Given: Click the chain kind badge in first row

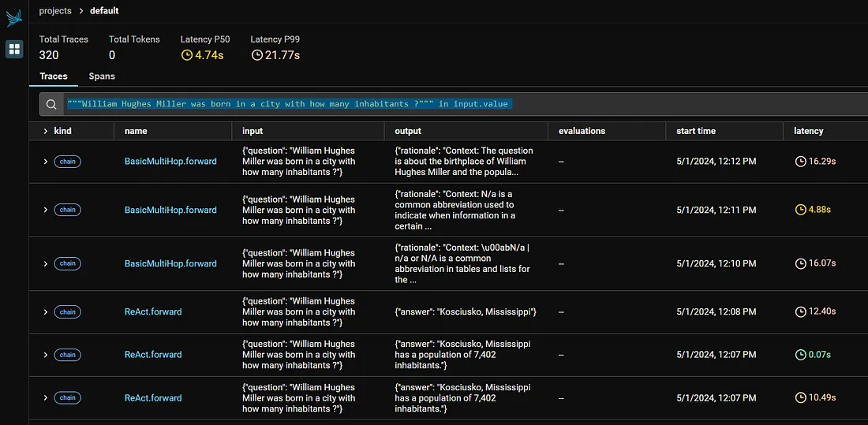Looking at the screenshot, I should tap(68, 162).
